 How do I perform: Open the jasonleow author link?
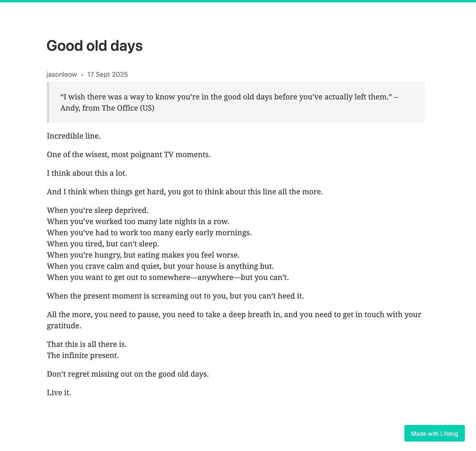(61, 74)
